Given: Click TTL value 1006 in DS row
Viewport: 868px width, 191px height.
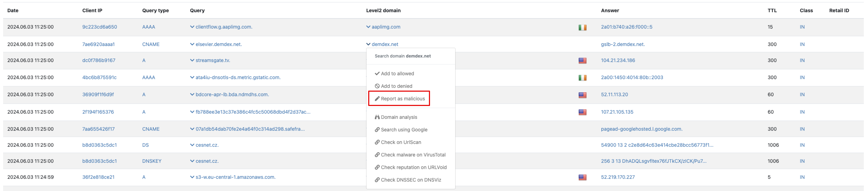Looking at the screenshot, I should click(x=773, y=145).
